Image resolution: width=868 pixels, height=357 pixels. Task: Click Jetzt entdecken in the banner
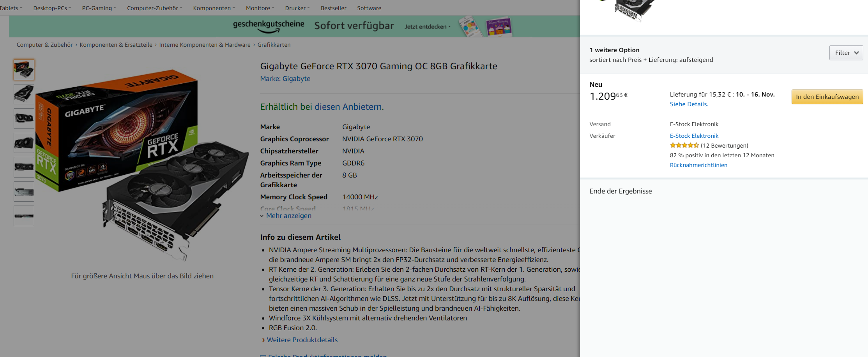pos(427,26)
